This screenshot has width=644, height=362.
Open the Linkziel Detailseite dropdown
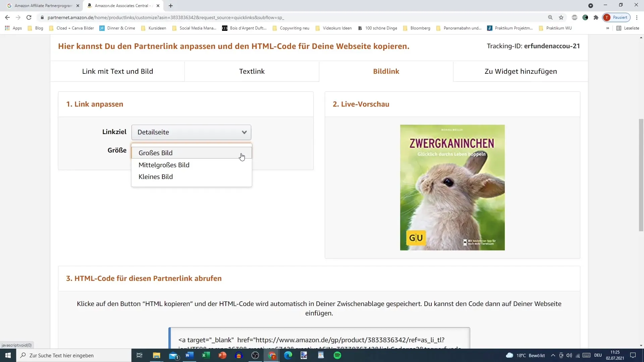[x=191, y=132]
